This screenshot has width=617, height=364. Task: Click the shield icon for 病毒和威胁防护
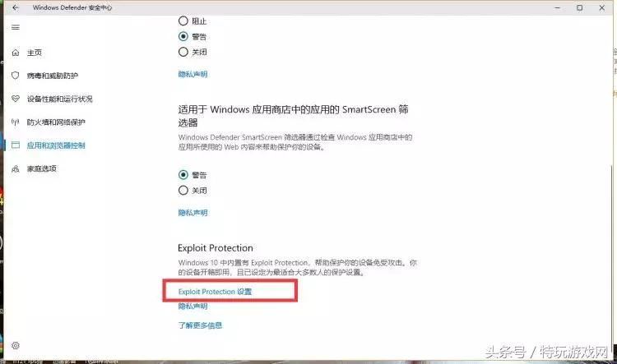point(16,76)
